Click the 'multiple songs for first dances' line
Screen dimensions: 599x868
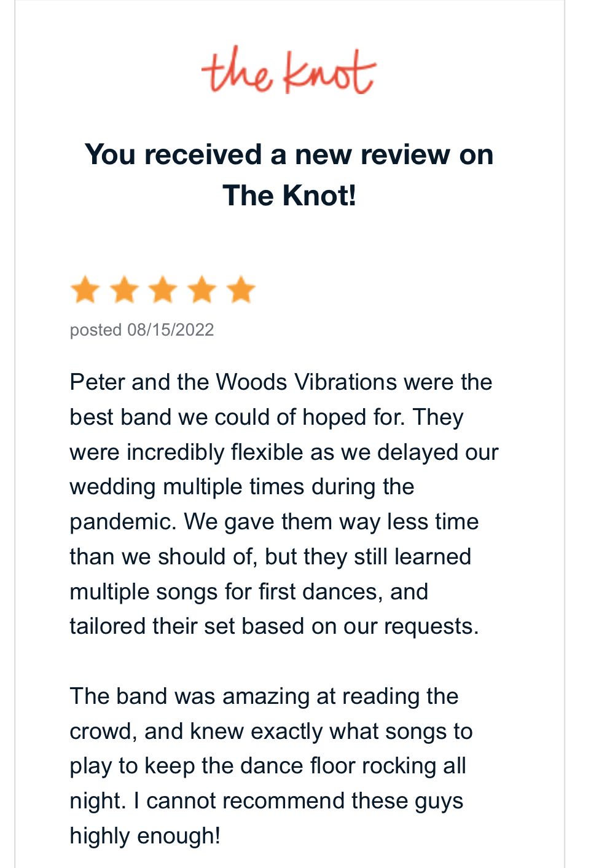click(249, 592)
